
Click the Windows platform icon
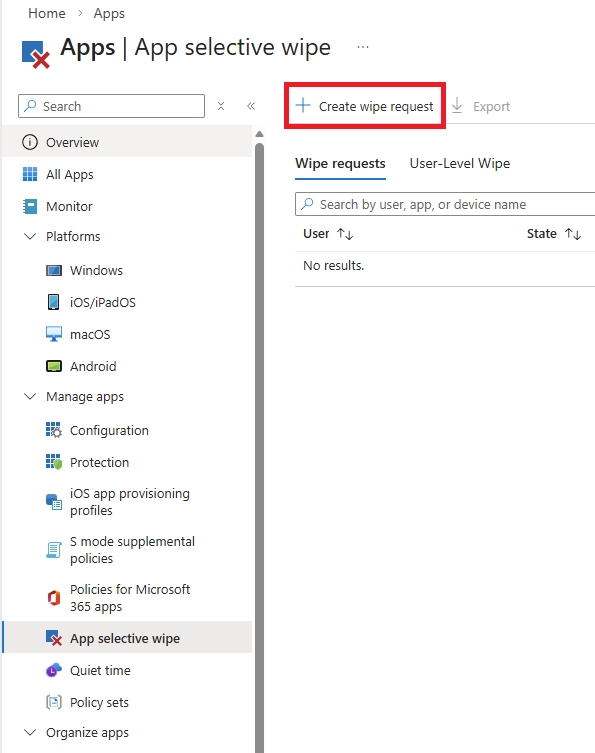pyautogui.click(x=54, y=270)
